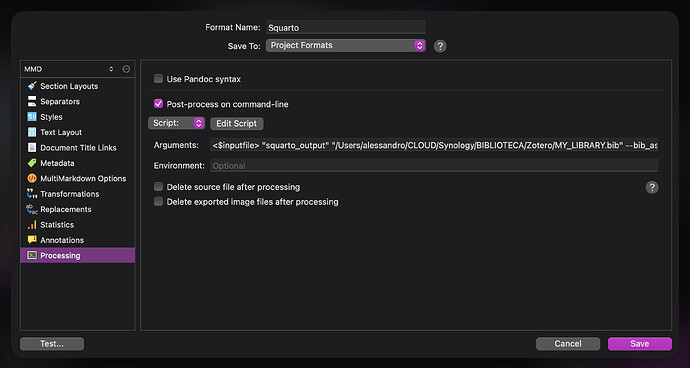Click the Statistics bar chart icon
690x368 pixels.
coord(32,224)
